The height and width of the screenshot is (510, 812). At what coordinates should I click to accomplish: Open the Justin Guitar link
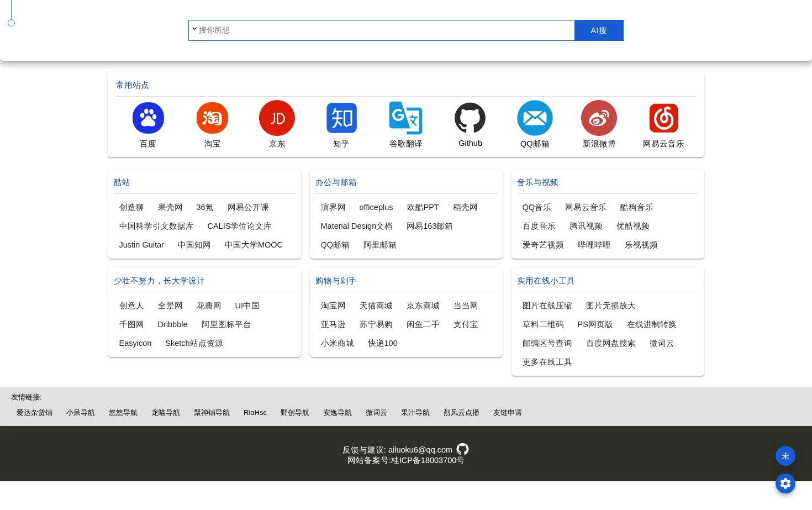[x=141, y=245]
